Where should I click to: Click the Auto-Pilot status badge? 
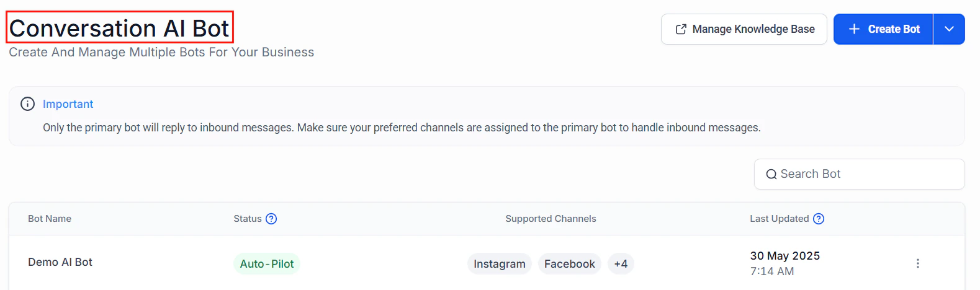point(266,264)
